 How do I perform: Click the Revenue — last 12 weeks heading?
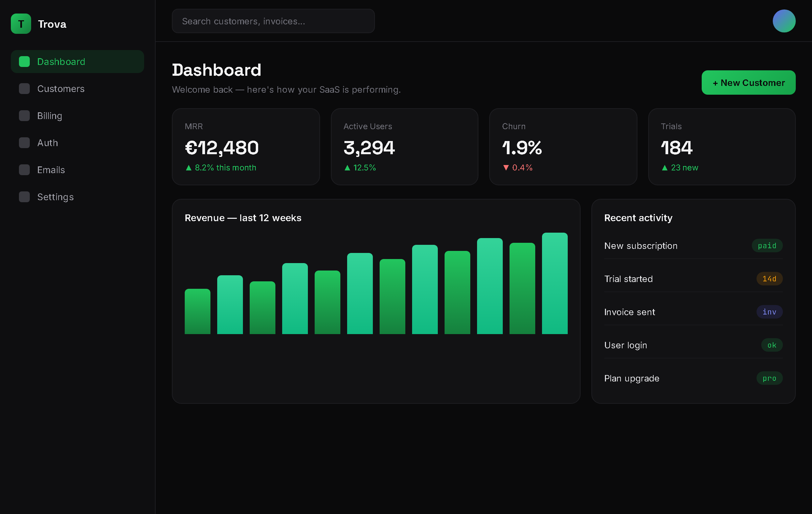click(243, 218)
